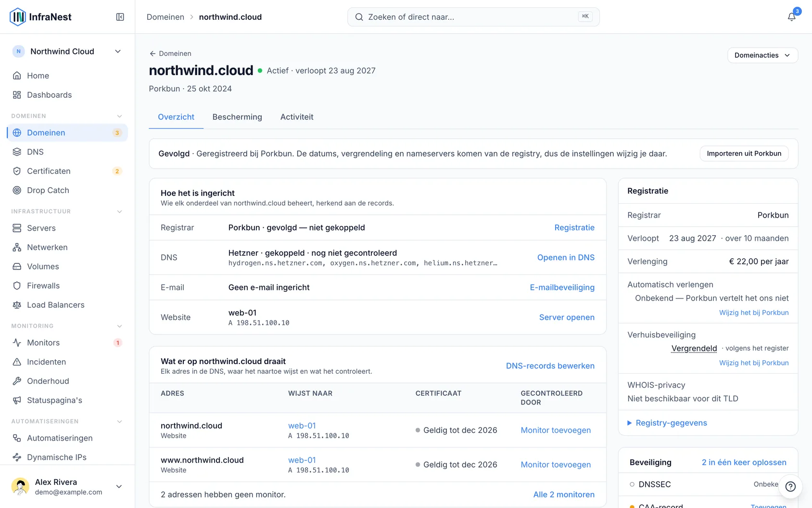Focus the Zoeken of direct naar search field
This screenshot has height=508, width=812.
(473, 17)
